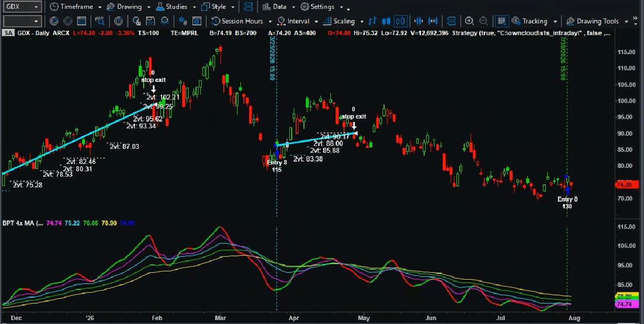Toggle the SA indicator on chart header
This screenshot has width=644, height=324.
point(8,33)
